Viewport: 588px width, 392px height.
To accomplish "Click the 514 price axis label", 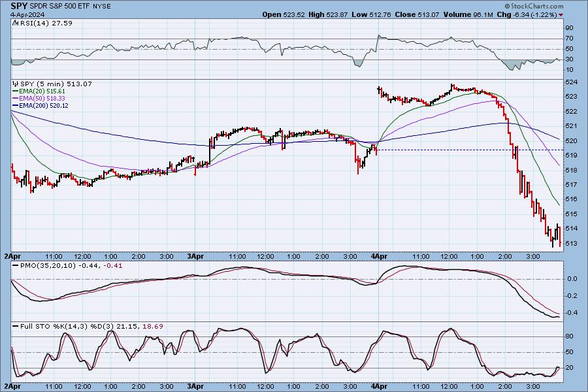I will (x=571, y=229).
